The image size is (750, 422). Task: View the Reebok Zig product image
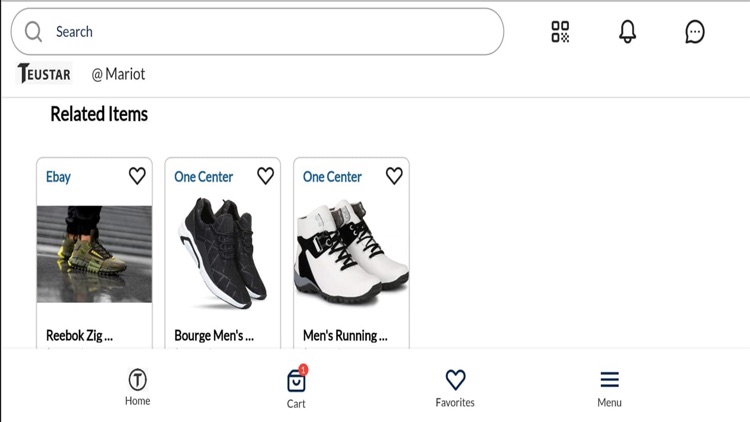94,254
